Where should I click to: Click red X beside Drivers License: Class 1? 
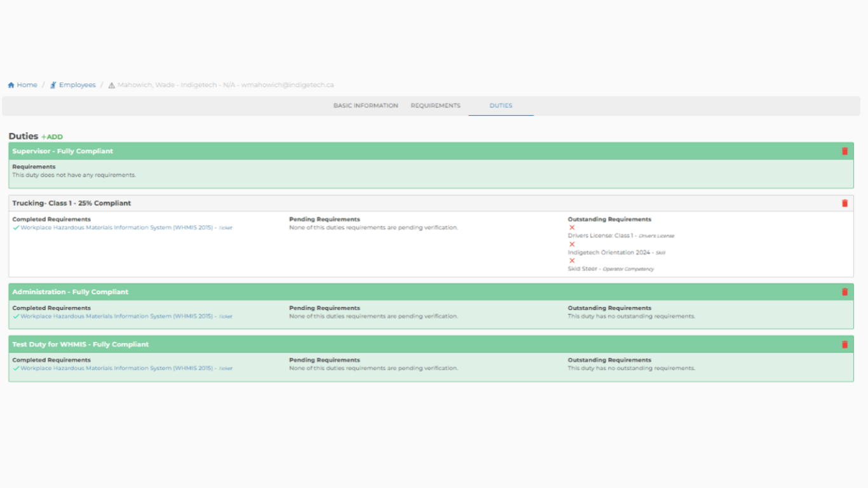(572, 227)
